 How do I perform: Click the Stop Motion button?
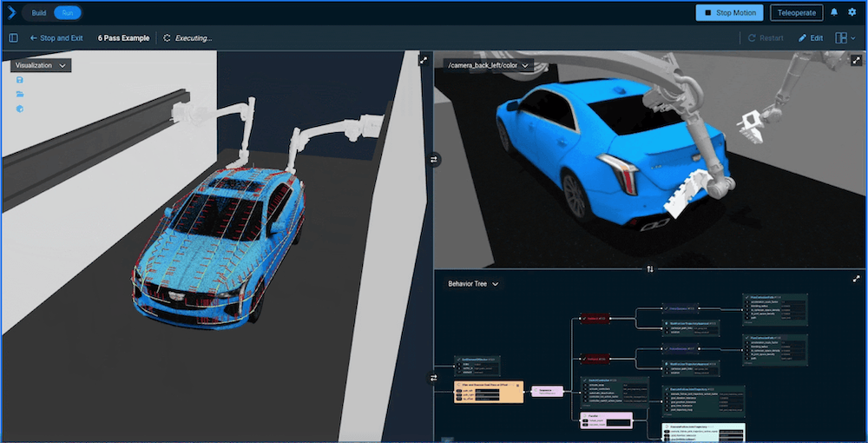(729, 12)
